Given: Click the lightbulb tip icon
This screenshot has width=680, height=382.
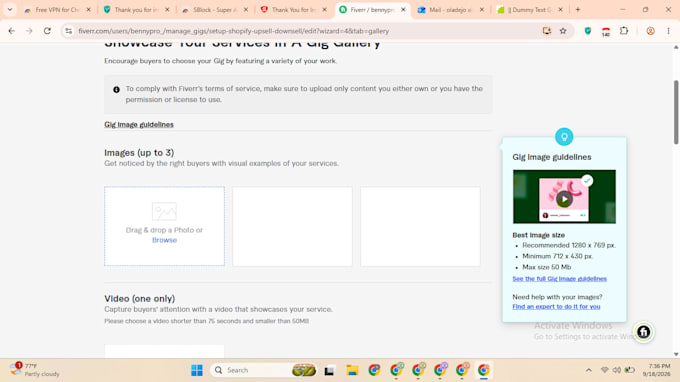Looking at the screenshot, I should [x=564, y=137].
